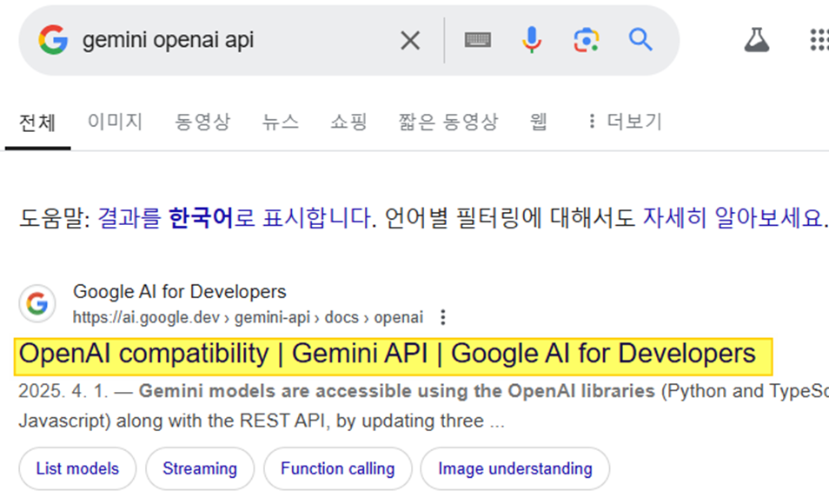Image resolution: width=829 pixels, height=504 pixels.
Task: Open the Google apps grid
Action: pos(819,40)
